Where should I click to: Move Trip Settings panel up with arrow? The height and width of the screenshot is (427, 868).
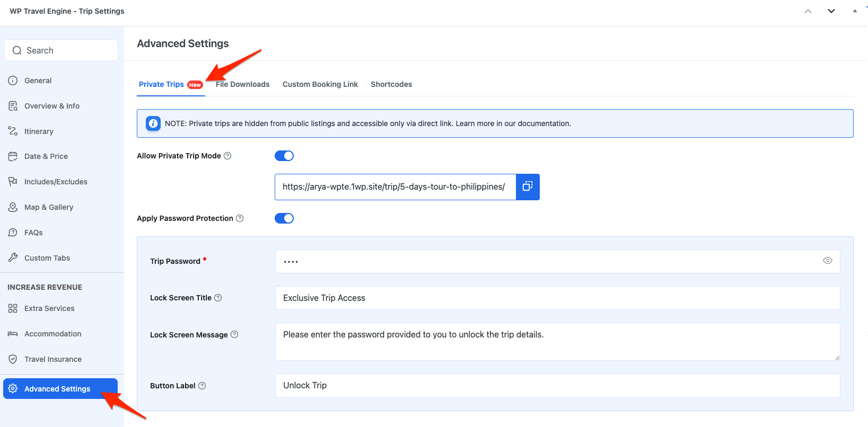pos(808,11)
